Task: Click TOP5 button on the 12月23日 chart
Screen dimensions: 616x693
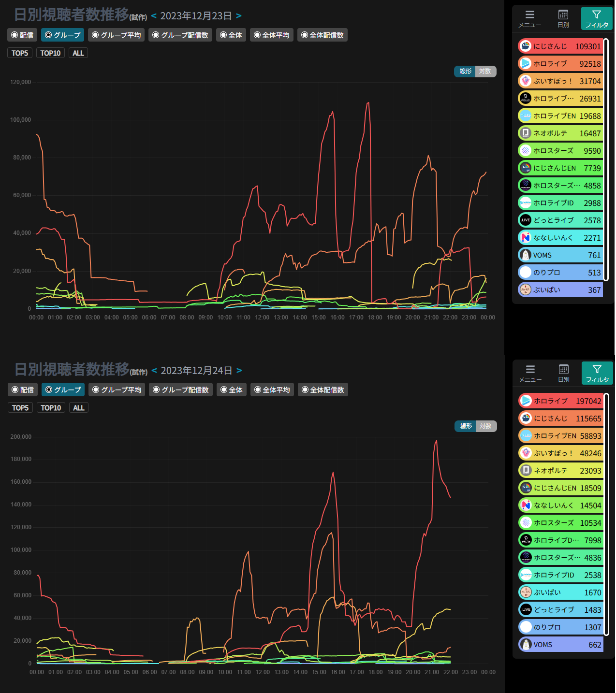Action: tap(20, 53)
